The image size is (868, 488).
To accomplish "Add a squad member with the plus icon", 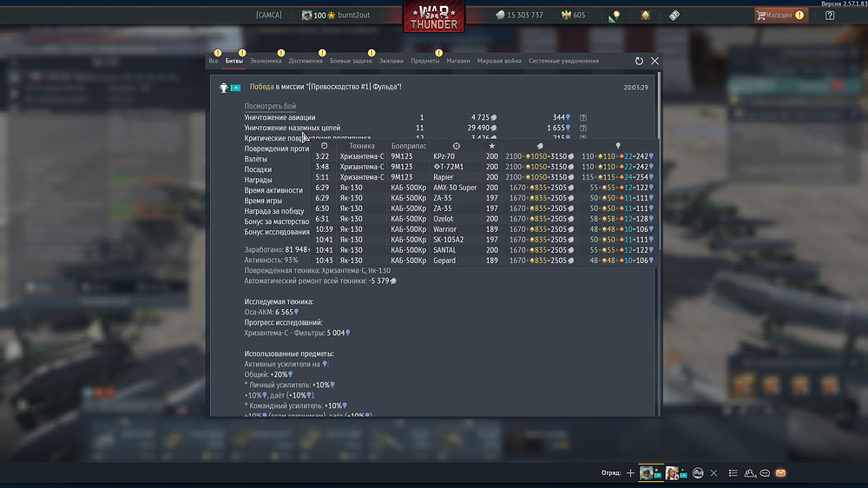I will pos(630,473).
